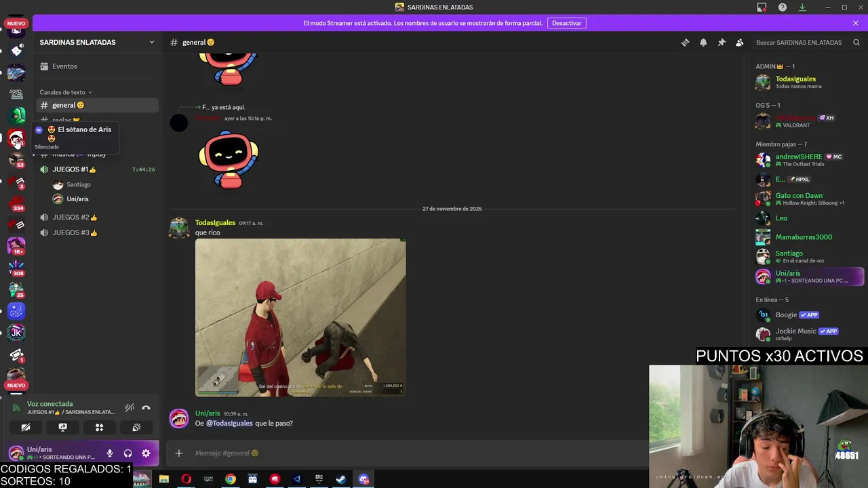This screenshot has width=868, height=488.
Task: Dismiss the Streamer mode banner
Action: tap(856, 23)
